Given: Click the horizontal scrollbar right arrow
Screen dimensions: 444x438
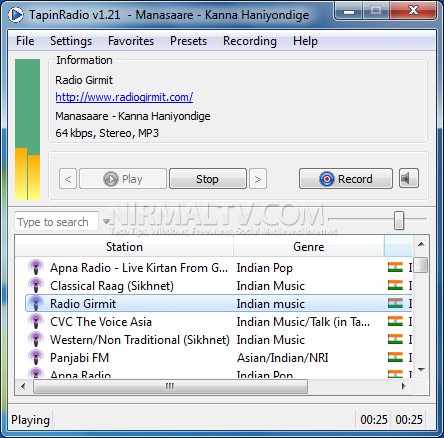Looking at the screenshot, I should click(x=404, y=387).
